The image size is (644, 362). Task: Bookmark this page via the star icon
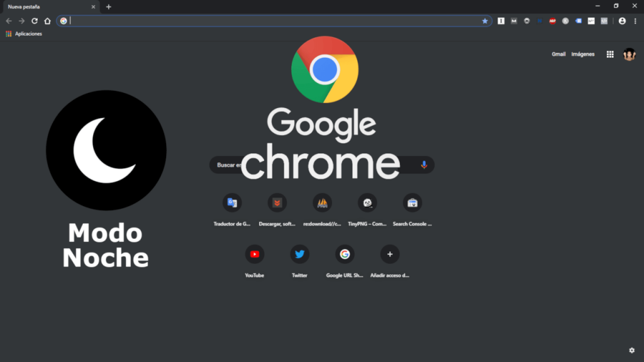coord(484,21)
